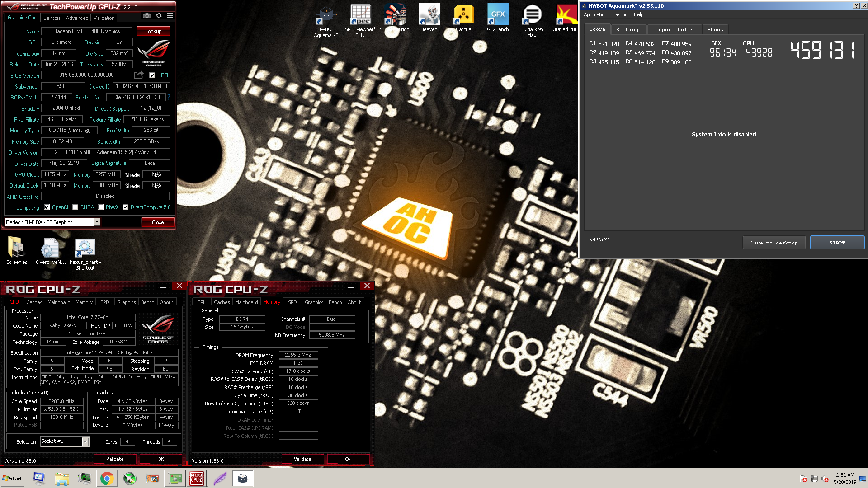Open the SPD tab in right CPU-Z window

[292, 302]
